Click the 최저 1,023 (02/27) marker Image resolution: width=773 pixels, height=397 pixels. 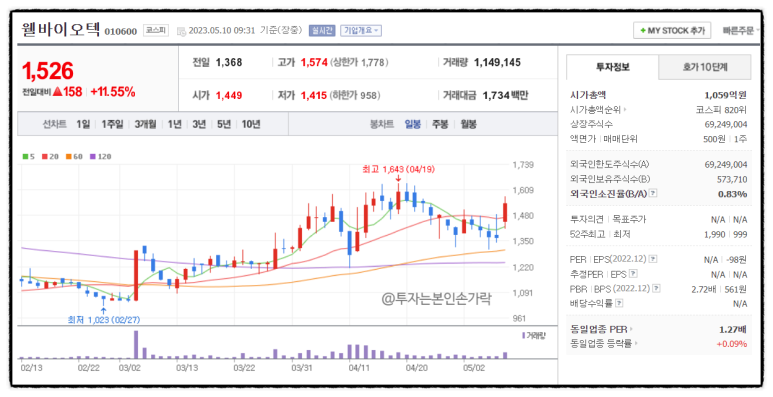(x=104, y=320)
